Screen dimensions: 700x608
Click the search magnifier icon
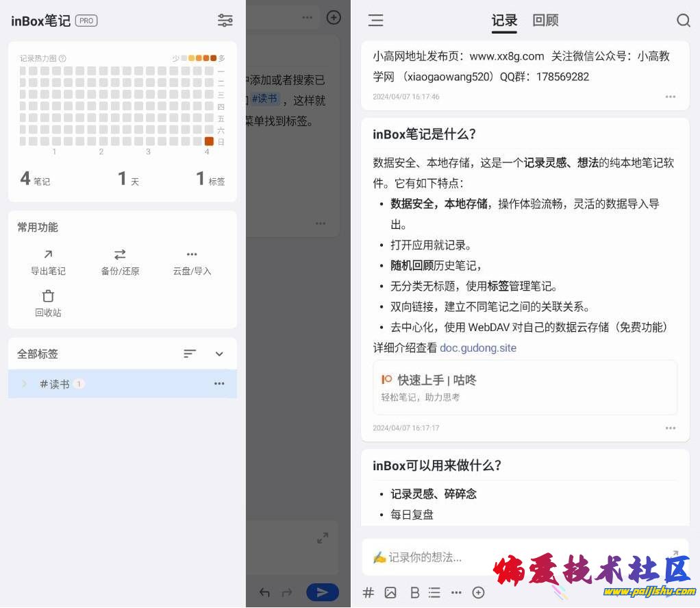pyautogui.click(x=683, y=21)
